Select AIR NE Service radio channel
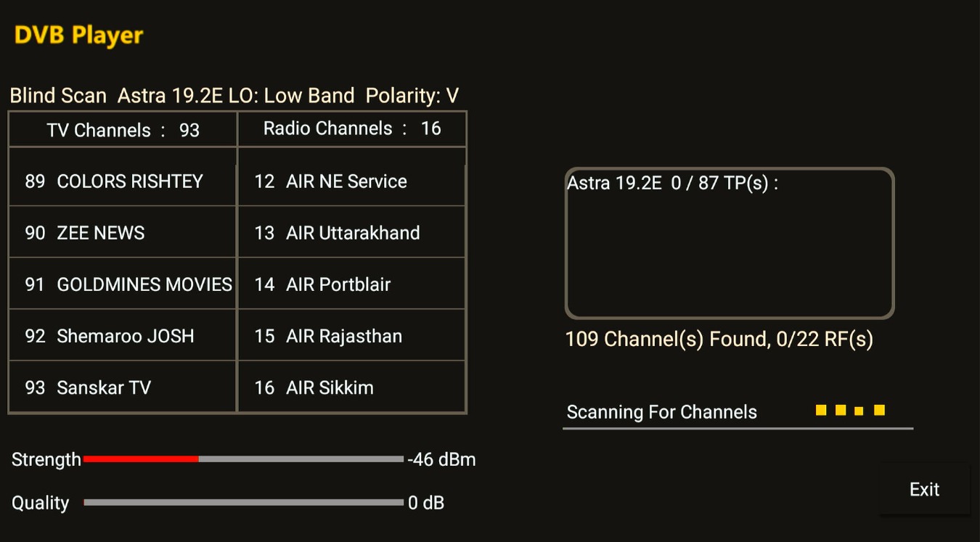Screen dimensions: 980x542 click(x=351, y=181)
